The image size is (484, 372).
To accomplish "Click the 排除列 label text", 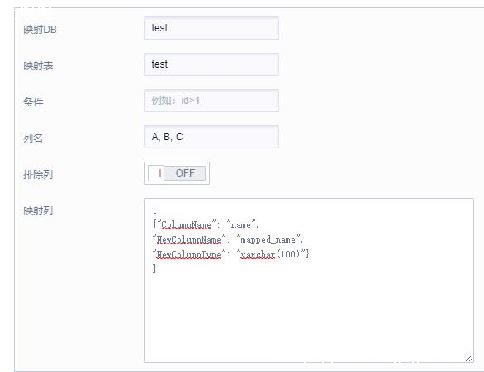I will [x=38, y=174].
